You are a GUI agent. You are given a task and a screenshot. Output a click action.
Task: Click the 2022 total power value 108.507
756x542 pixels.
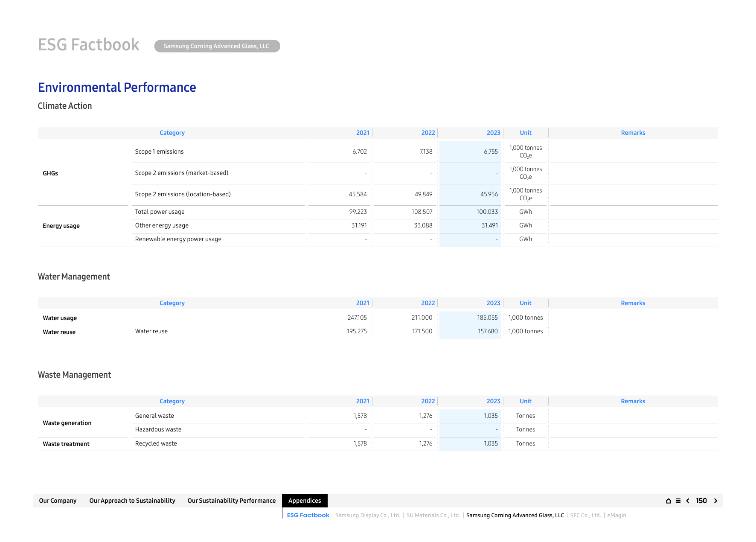[x=422, y=212]
